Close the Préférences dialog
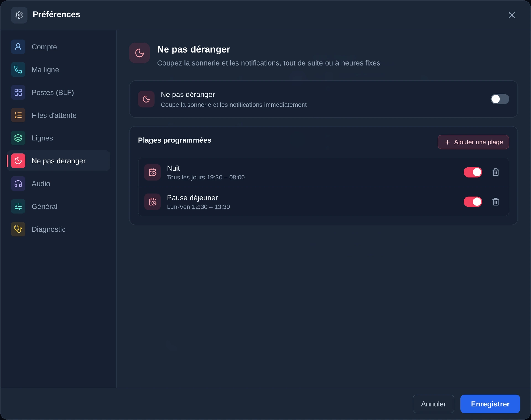531x420 pixels. click(512, 15)
